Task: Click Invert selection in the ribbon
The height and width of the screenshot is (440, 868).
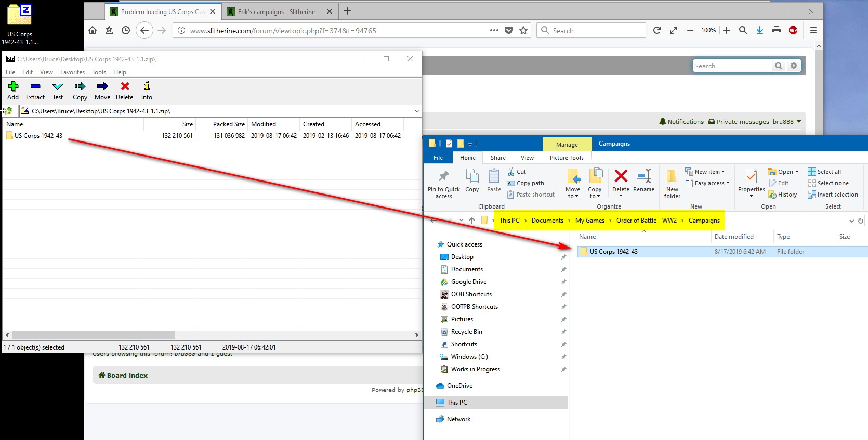Action: 833,195
